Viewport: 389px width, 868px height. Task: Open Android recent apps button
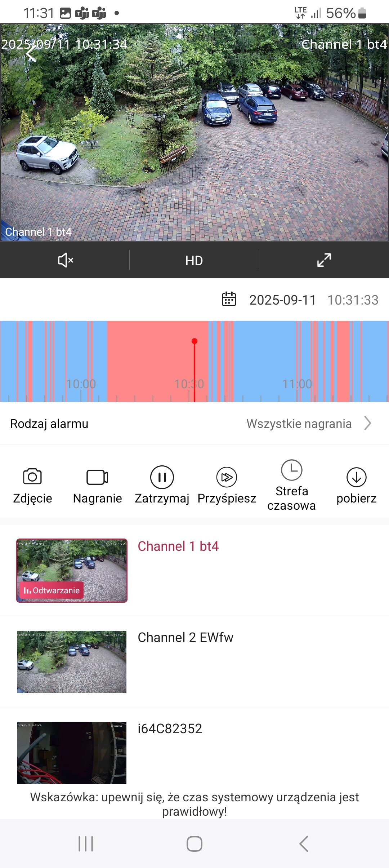click(x=86, y=844)
